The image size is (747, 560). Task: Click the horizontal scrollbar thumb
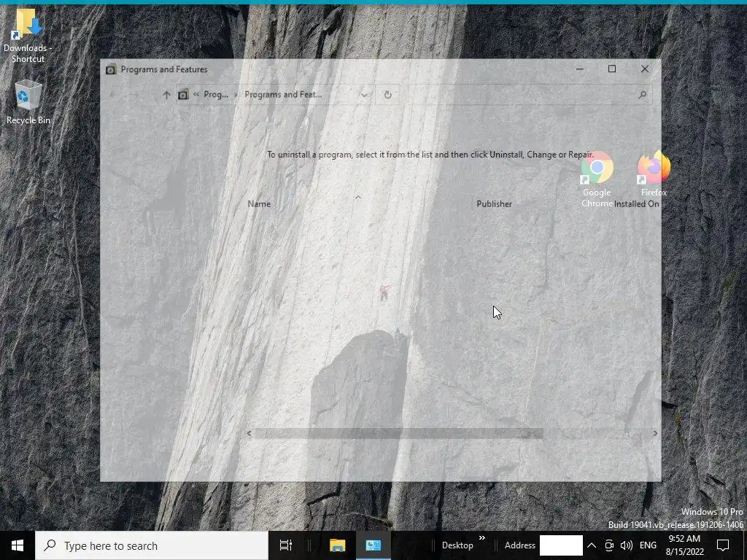[x=398, y=433]
